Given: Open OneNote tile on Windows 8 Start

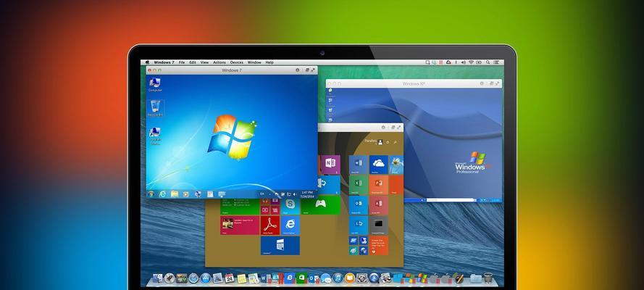Looking at the screenshot, I should tap(330, 165).
